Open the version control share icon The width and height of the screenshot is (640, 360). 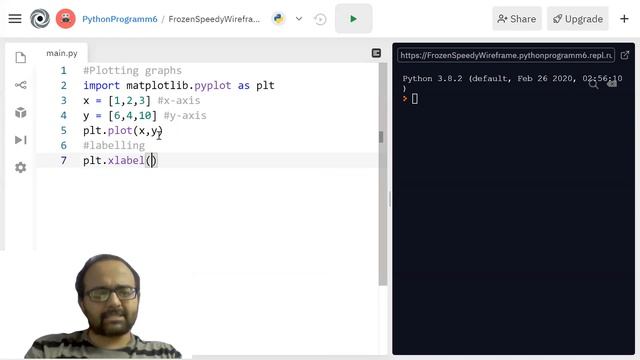coord(20,85)
